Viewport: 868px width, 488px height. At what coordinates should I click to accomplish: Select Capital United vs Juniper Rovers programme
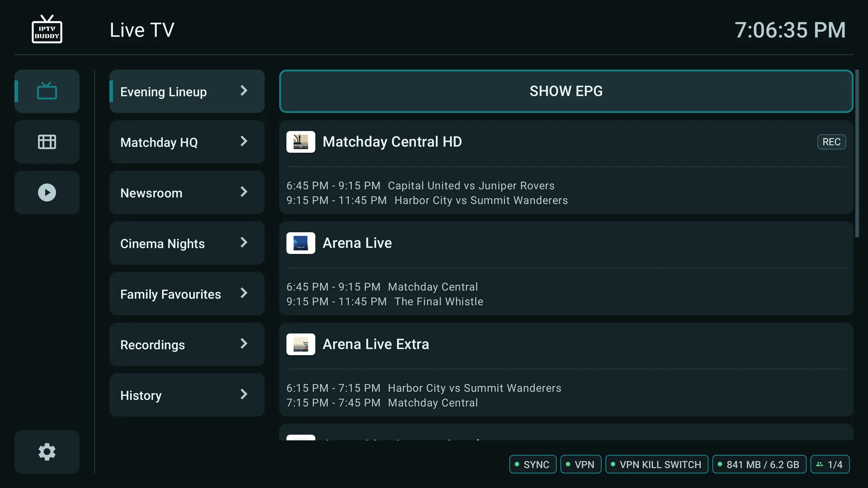[x=420, y=186]
